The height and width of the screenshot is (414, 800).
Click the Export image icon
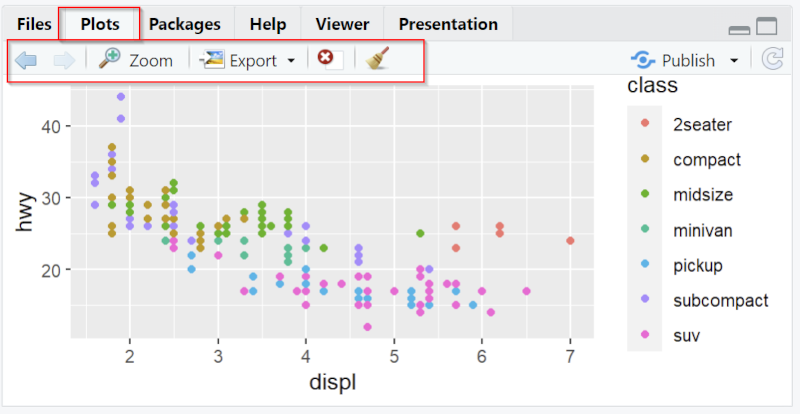pos(212,59)
